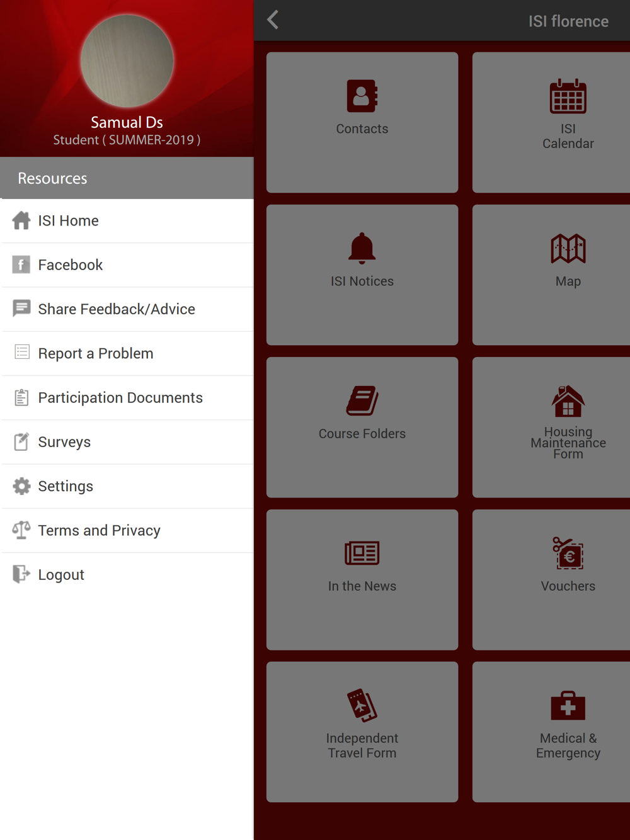
Task: Open Participation Documents menu entry
Action: click(x=128, y=397)
